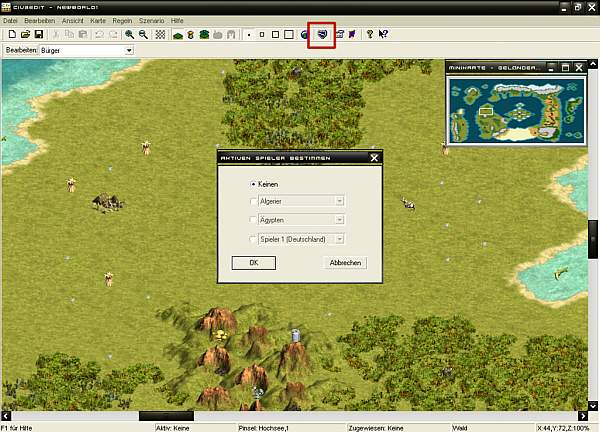Choose the medium square brush size
600x432 pixels.
point(275,35)
